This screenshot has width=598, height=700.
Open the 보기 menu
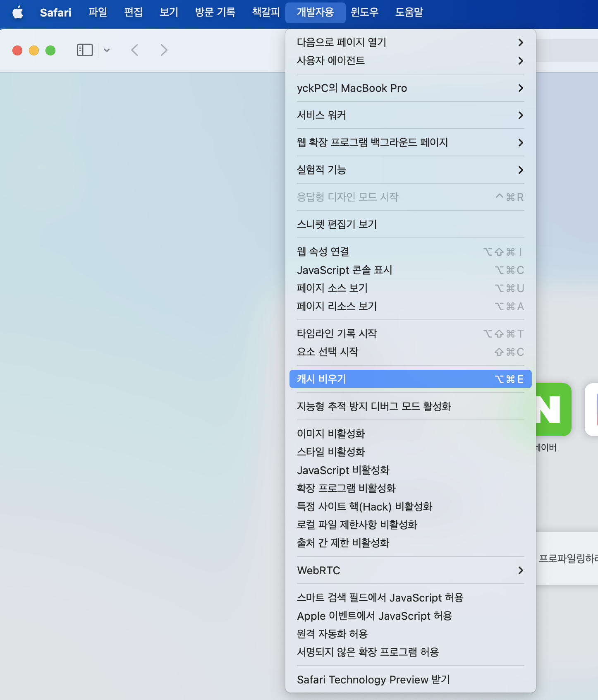tap(169, 12)
